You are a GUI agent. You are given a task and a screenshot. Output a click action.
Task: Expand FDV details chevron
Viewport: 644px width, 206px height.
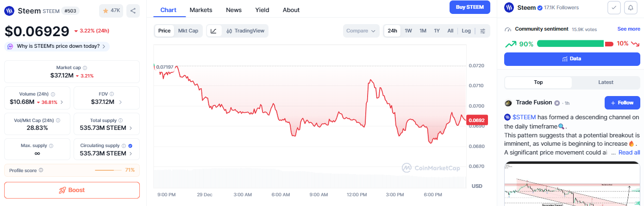point(120,102)
